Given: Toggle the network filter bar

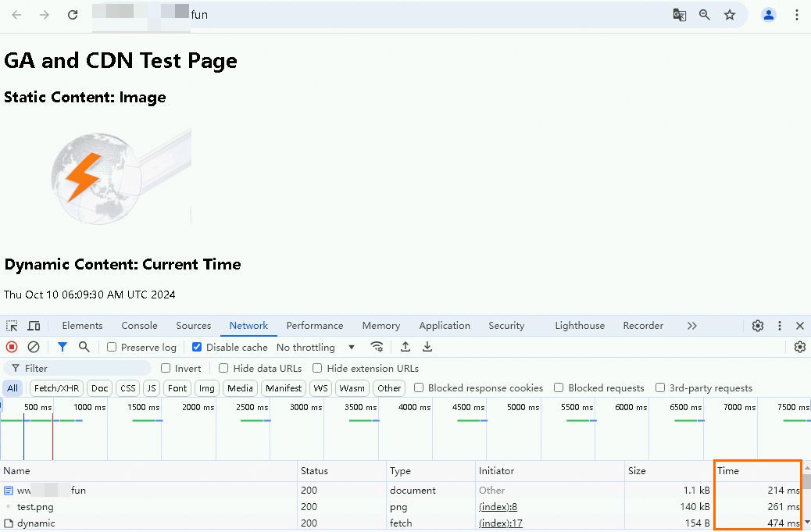Looking at the screenshot, I should (62, 347).
